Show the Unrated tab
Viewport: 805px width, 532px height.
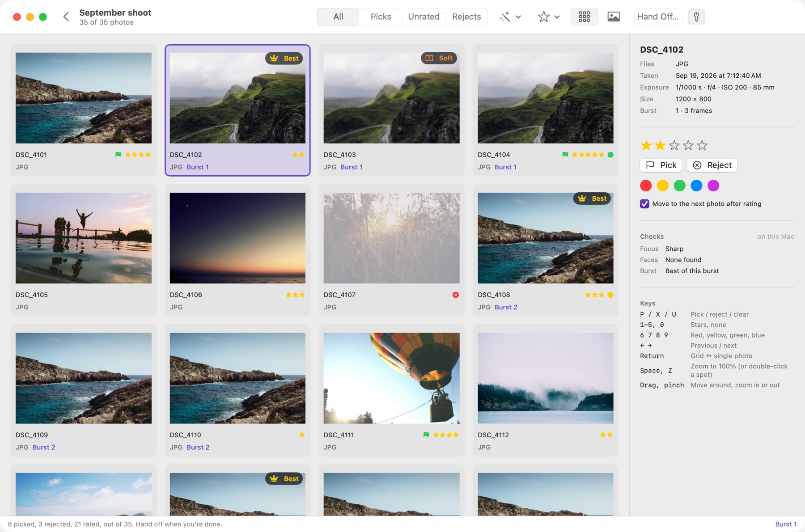click(424, 17)
